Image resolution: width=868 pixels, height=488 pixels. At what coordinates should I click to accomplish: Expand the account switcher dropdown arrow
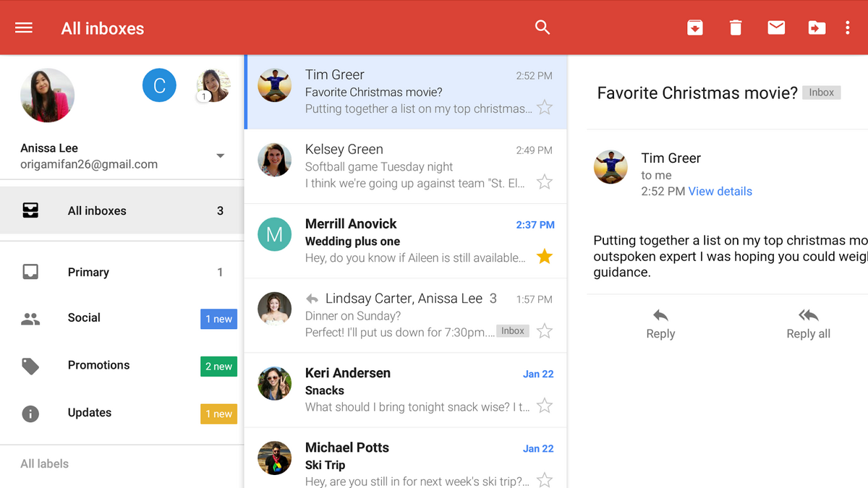coord(220,155)
